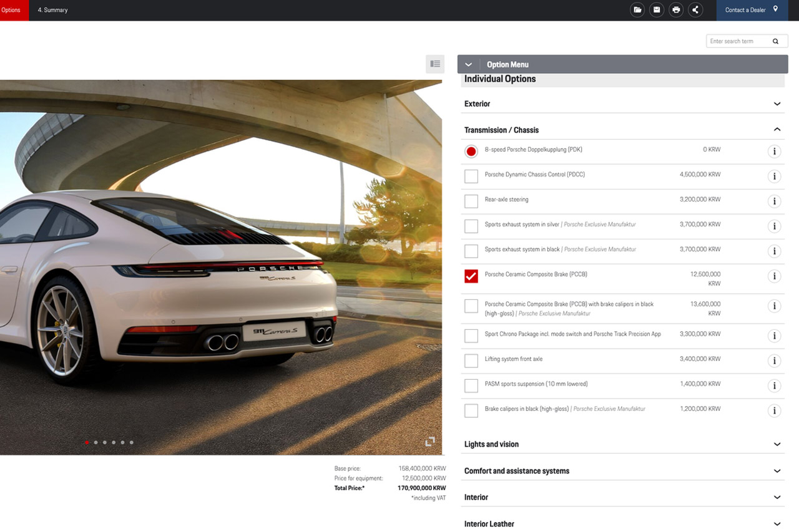Enable Rear-axle steering option

[x=471, y=201]
